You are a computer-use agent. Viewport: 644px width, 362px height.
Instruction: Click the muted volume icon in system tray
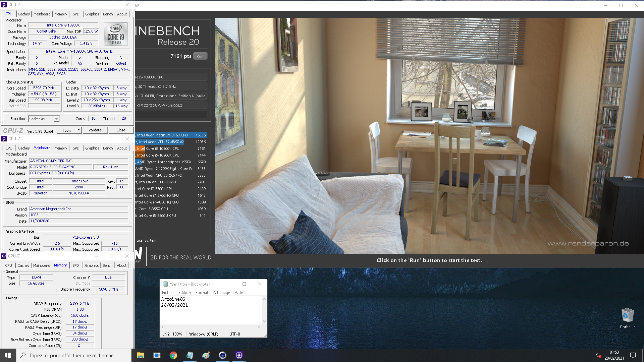pyautogui.click(x=598, y=355)
